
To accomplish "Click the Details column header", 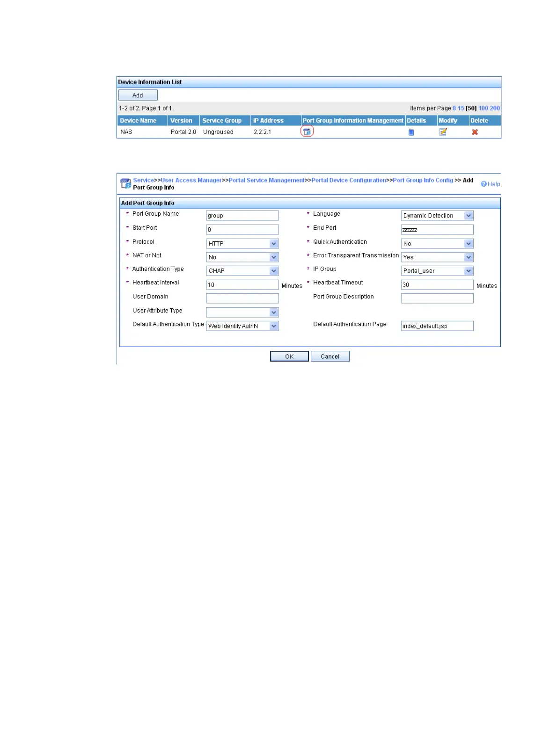I will click(x=421, y=121).
